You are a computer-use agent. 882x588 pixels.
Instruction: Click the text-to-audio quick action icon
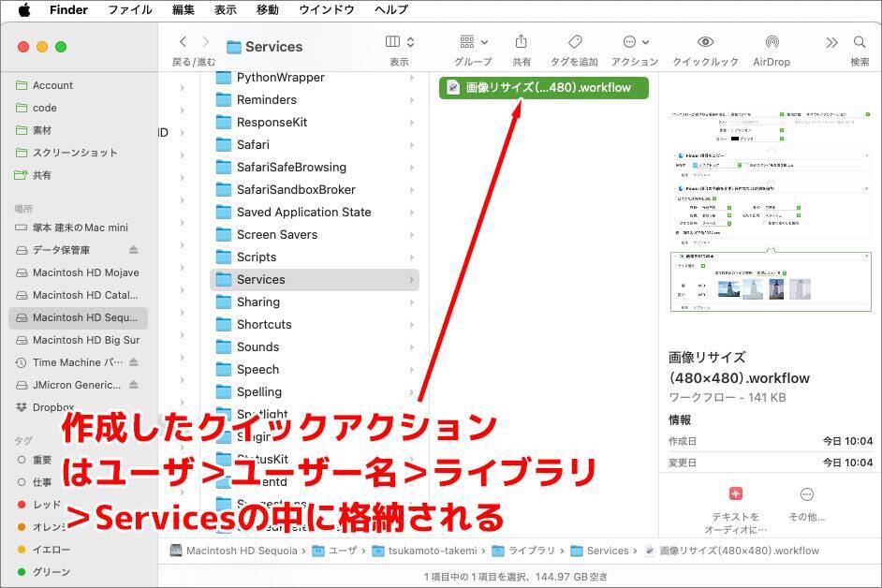tap(735, 494)
